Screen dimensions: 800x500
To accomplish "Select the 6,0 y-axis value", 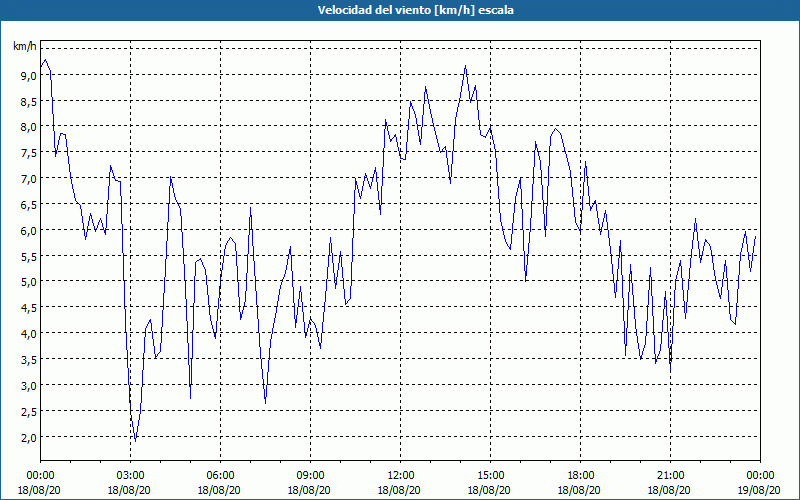I will click(28, 231).
